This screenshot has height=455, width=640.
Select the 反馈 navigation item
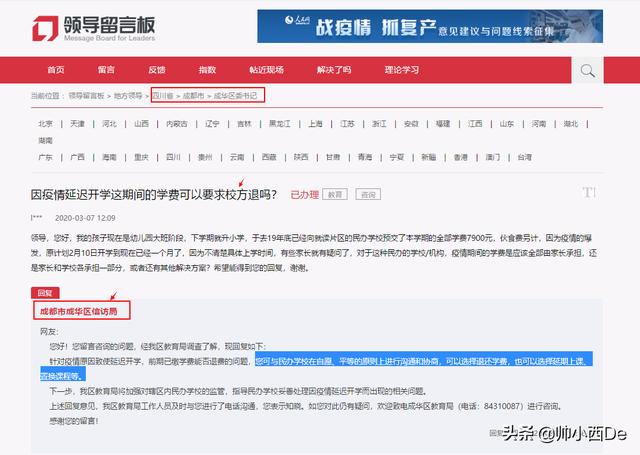pyautogui.click(x=157, y=70)
